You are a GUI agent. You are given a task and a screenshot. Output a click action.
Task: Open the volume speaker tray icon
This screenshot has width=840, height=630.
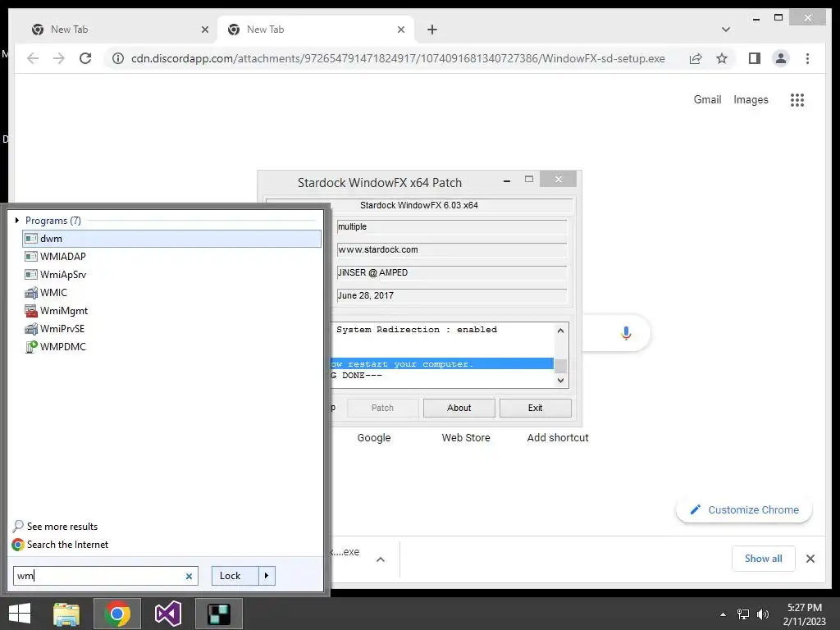[762, 614]
